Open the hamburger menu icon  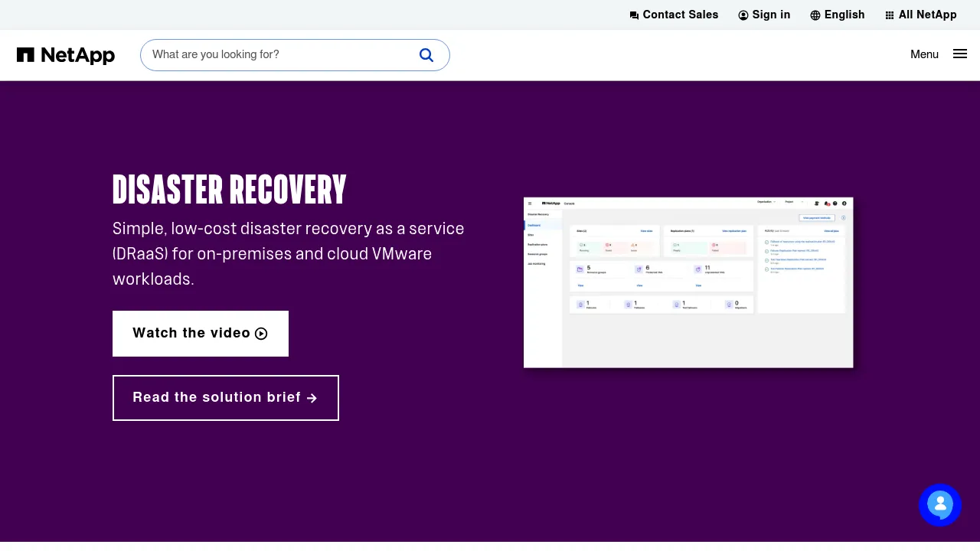(x=960, y=54)
